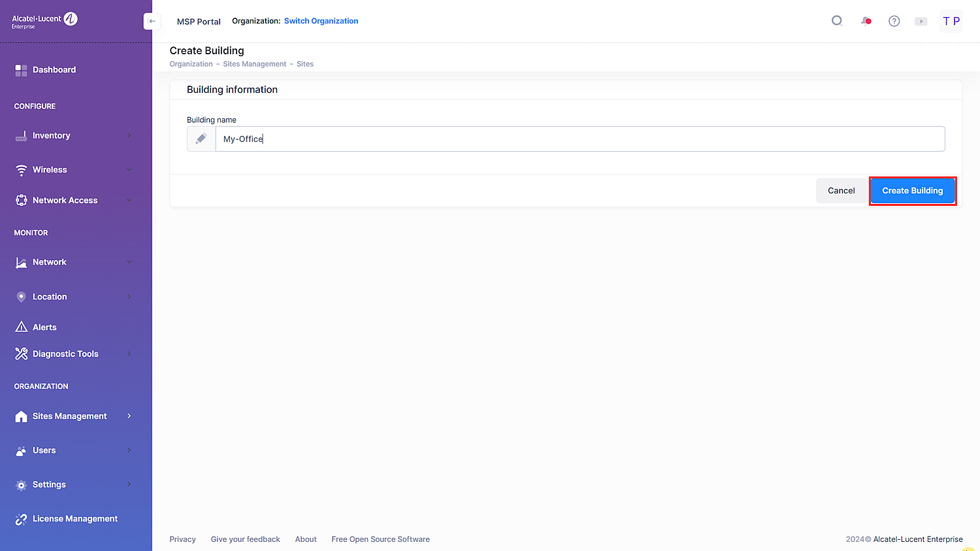
Task: Open the TP user profile avatar
Action: pyautogui.click(x=951, y=21)
